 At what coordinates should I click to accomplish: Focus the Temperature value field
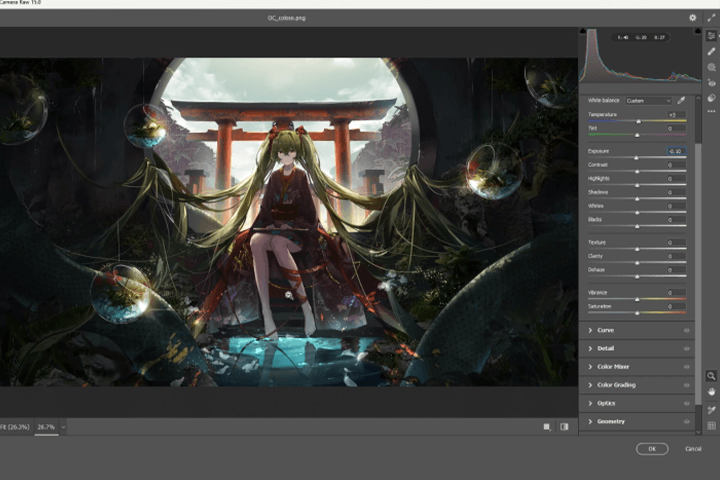click(x=676, y=114)
